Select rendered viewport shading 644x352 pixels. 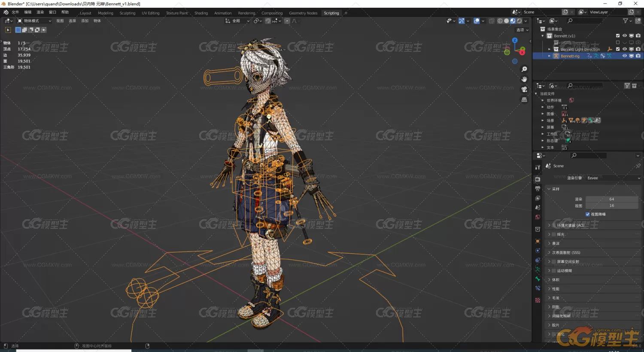coord(519,21)
